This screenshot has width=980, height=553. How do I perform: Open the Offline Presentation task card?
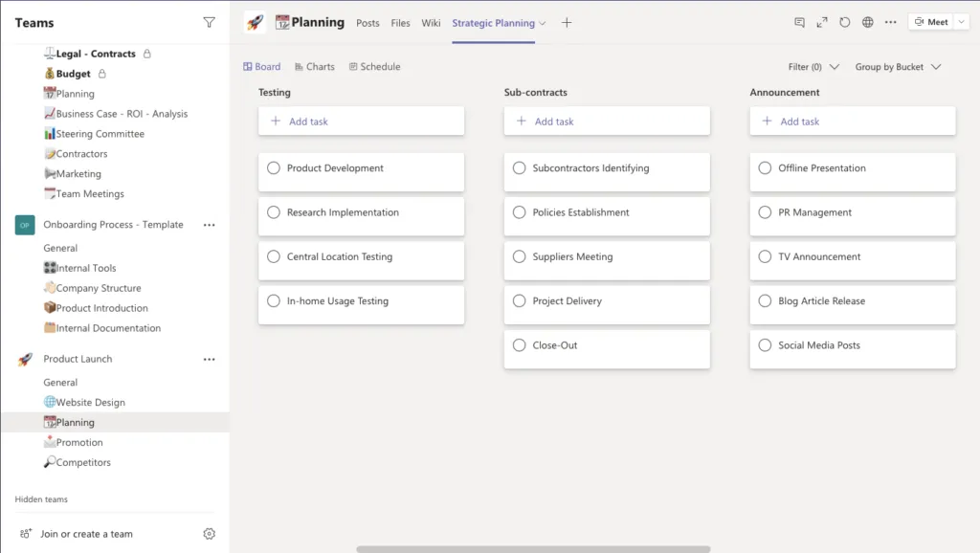(853, 172)
